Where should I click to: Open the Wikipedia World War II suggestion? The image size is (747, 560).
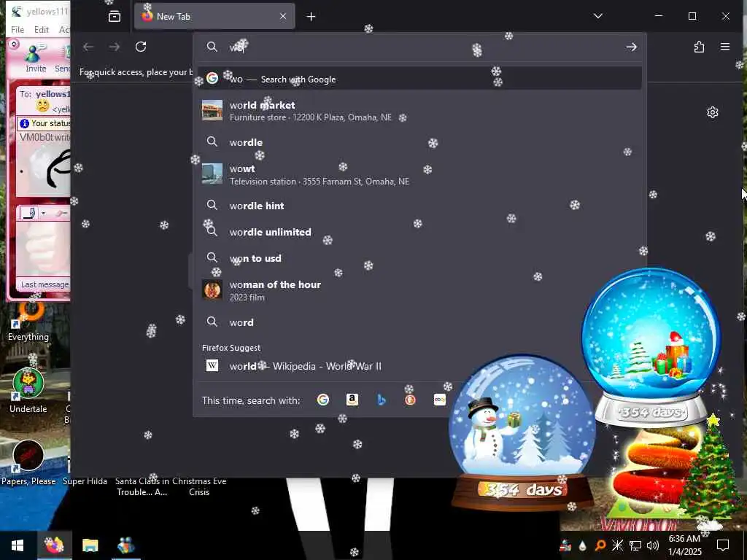tap(419, 366)
